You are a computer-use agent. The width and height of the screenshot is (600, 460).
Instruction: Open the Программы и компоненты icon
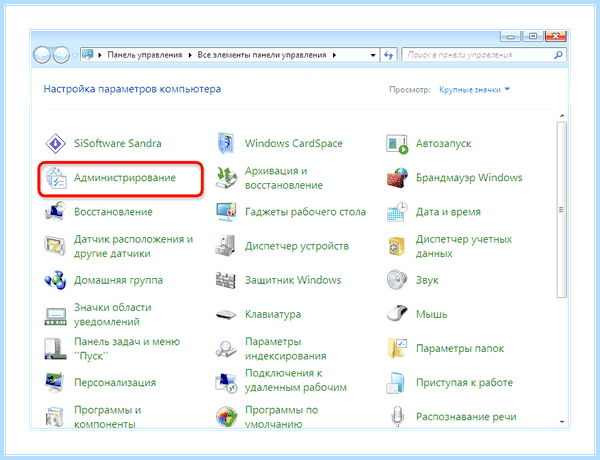[55, 416]
